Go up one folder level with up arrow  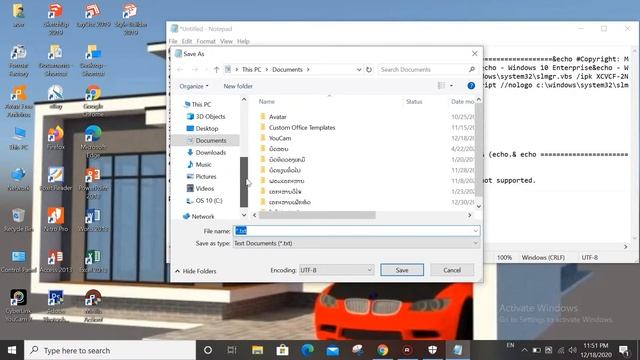tap(216, 70)
